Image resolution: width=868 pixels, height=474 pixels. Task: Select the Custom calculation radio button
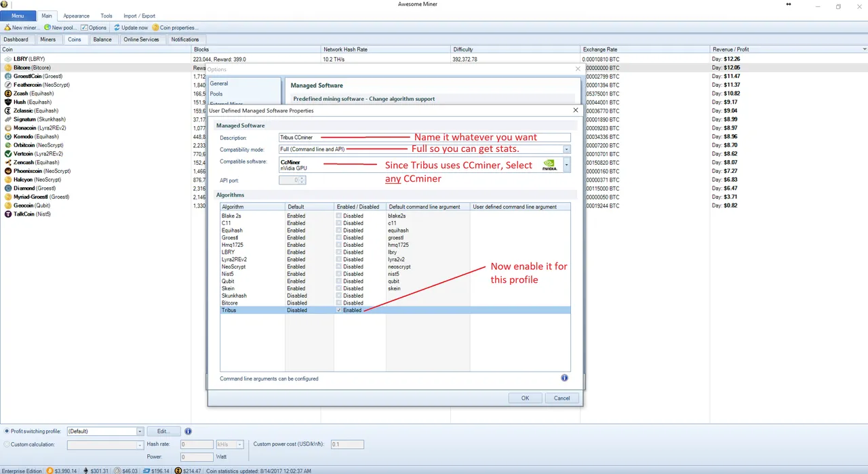[x=7, y=445]
